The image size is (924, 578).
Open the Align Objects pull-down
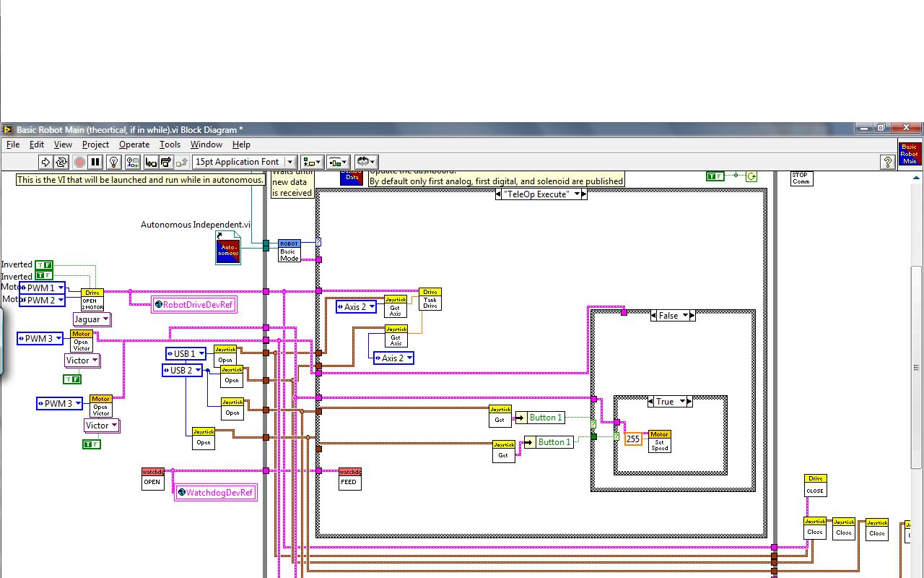pyautogui.click(x=313, y=162)
